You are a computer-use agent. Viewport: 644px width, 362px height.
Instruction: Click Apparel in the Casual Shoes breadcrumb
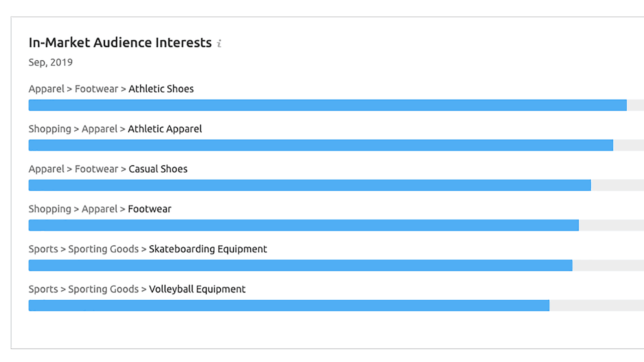46,169
